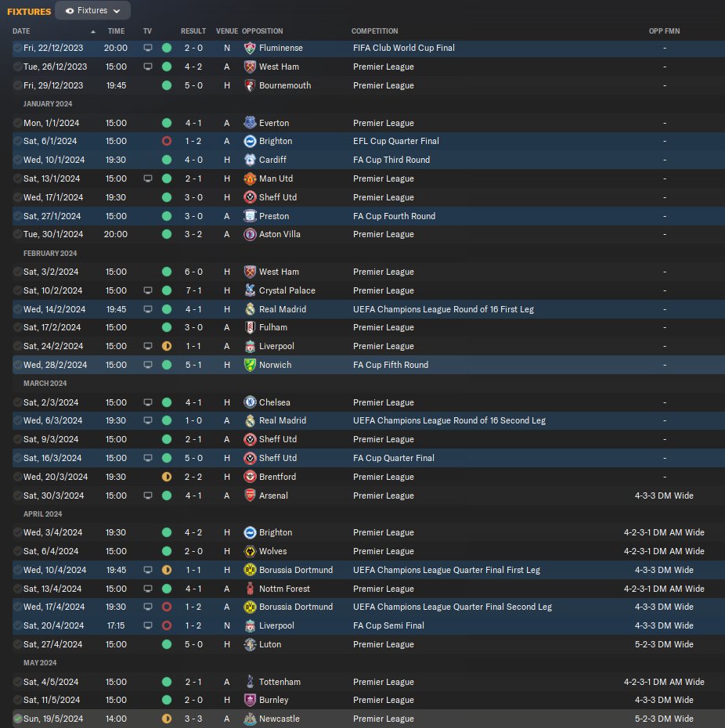Click the Brentford club badge
725x728 pixels.
[250, 477]
